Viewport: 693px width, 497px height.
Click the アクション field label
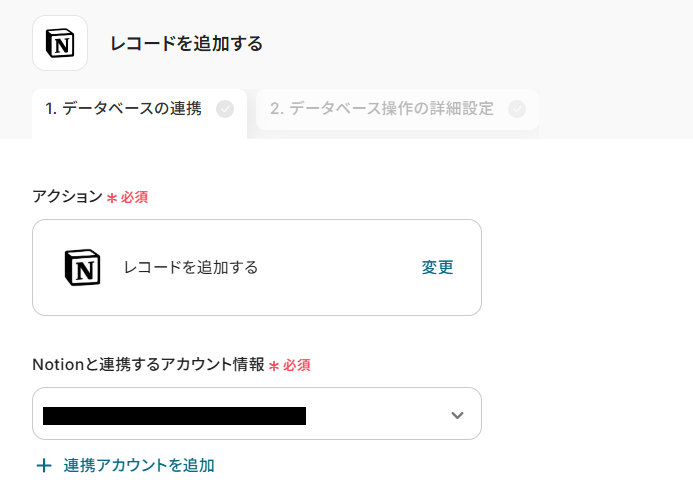pyautogui.click(x=67, y=197)
